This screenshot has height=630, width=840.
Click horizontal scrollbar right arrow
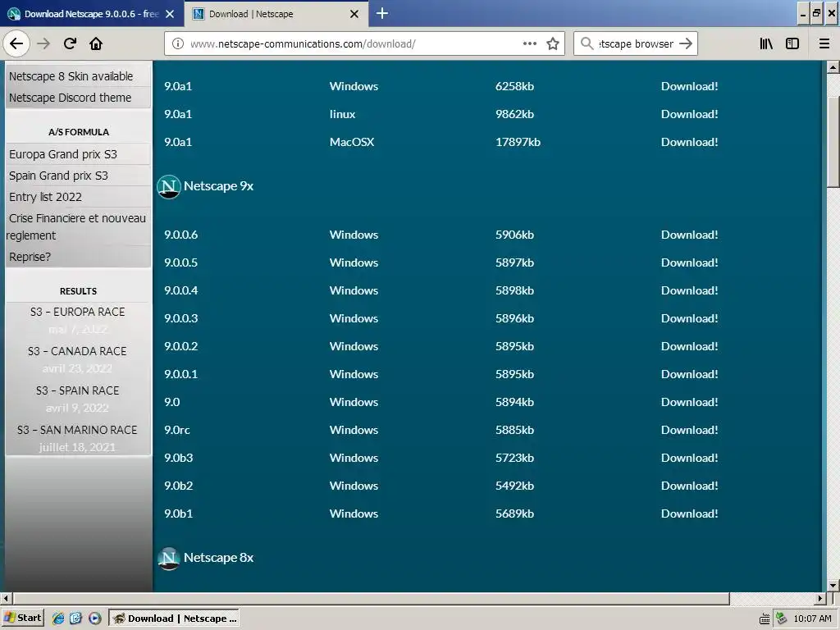coord(820,598)
